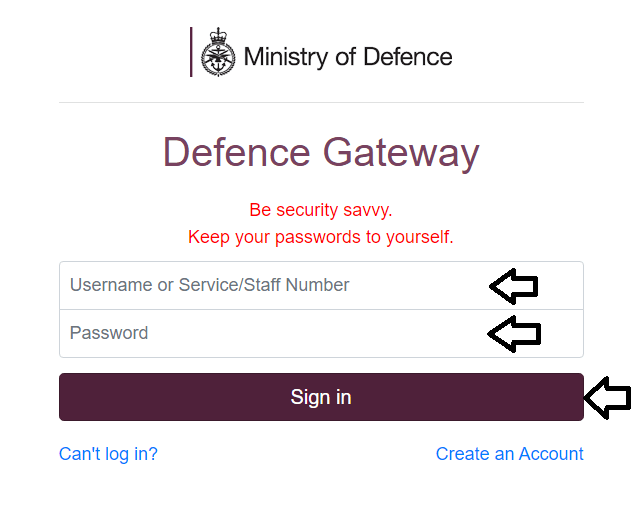The width and height of the screenshot is (639, 513).
Task: Click the red Be security savvy notice
Action: click(x=321, y=210)
